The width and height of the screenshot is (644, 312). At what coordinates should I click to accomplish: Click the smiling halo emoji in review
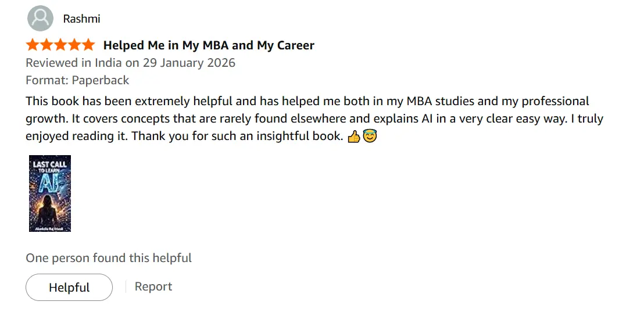tap(370, 137)
